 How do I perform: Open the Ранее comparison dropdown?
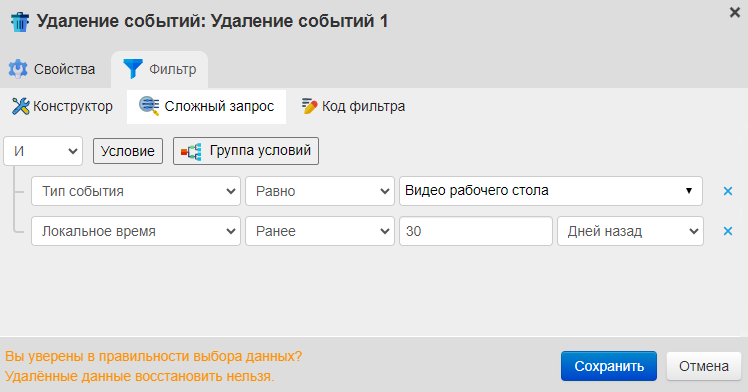[320, 231]
